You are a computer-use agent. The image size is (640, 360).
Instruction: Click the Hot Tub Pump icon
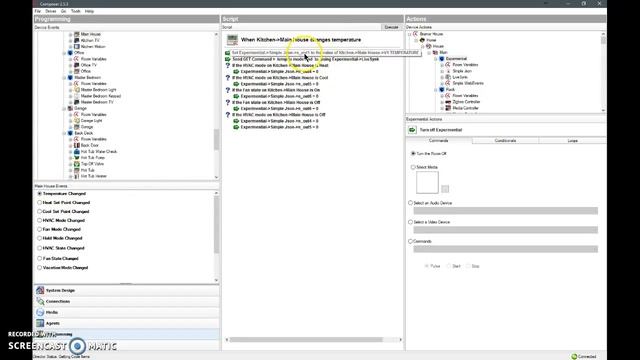click(x=76, y=158)
